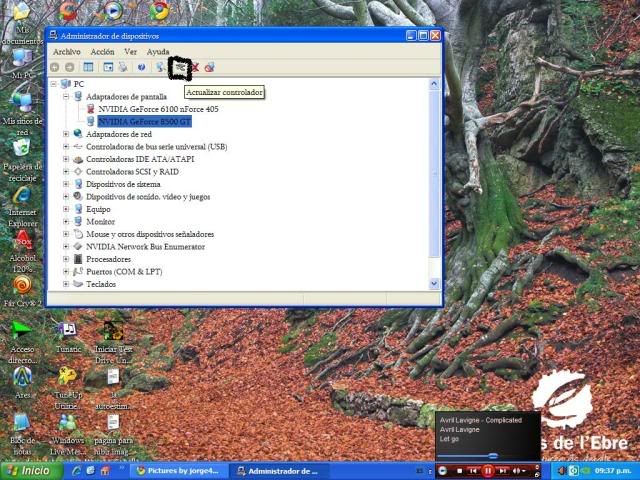640x480 pixels.
Task: Click Stop in taskbar media player
Action: [460, 471]
